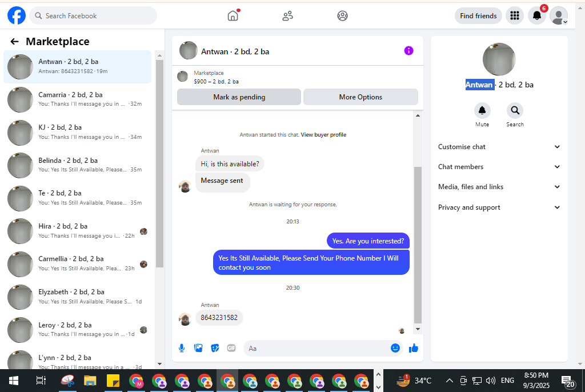Click the chat messages scrollbar down arrow

tap(418, 329)
